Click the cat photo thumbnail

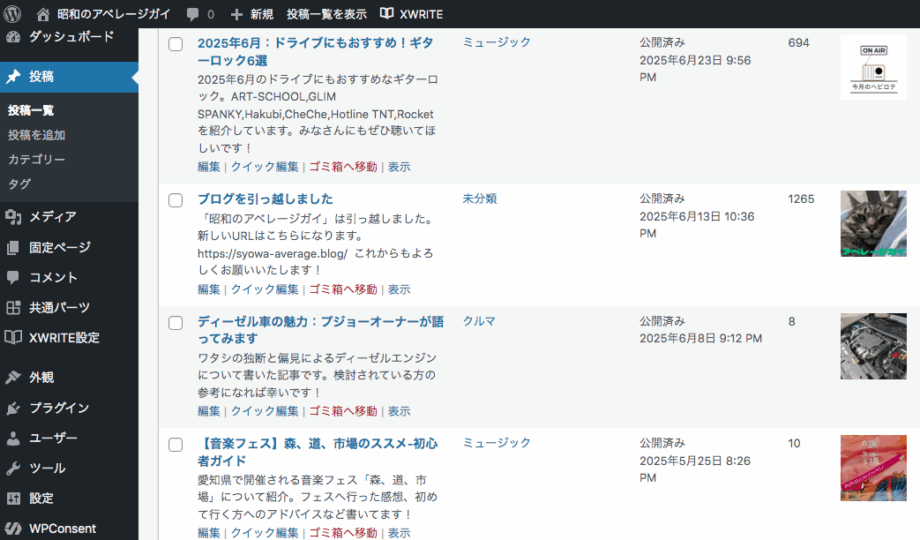pos(874,224)
